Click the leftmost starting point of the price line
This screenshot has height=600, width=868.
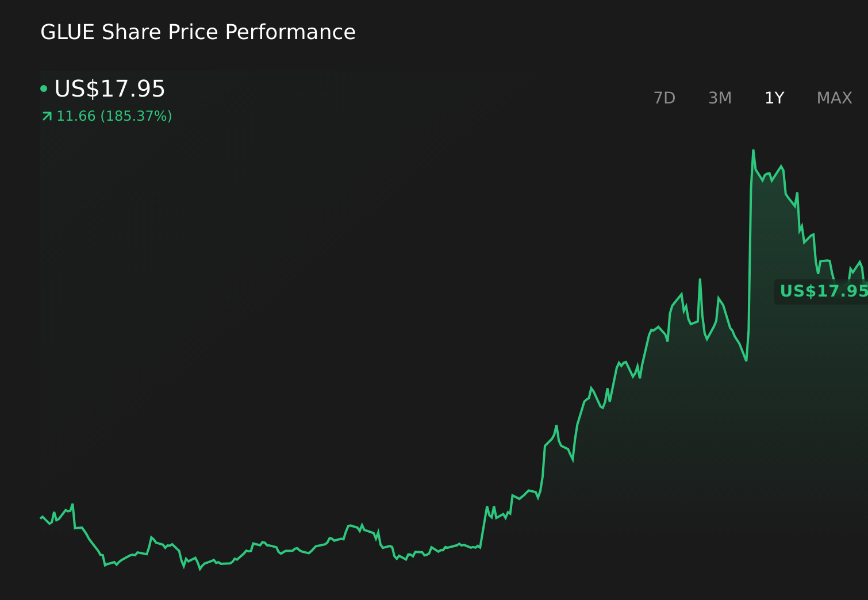pyautogui.click(x=41, y=517)
